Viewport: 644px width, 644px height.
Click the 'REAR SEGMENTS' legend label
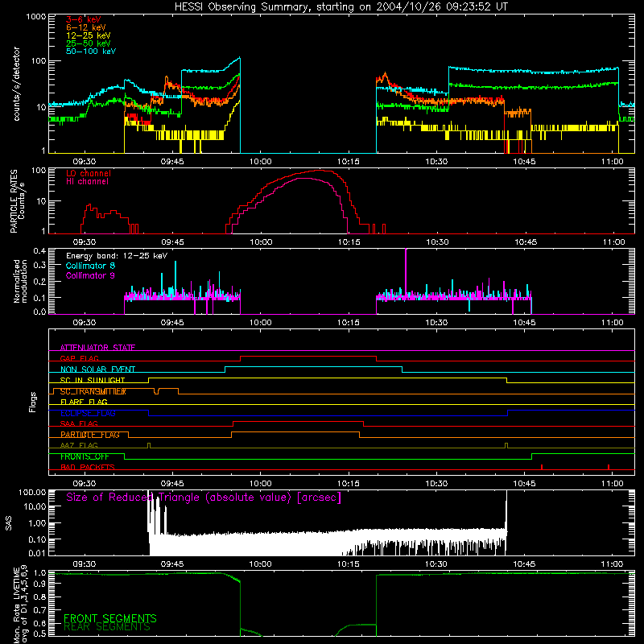click(x=107, y=627)
